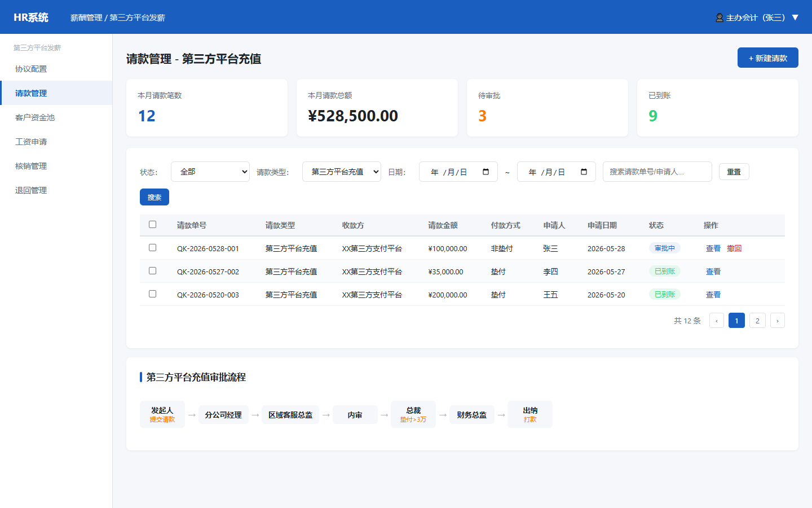Click the 已到账 card value 9
Viewport: 812px width, 508px height.
pos(653,116)
